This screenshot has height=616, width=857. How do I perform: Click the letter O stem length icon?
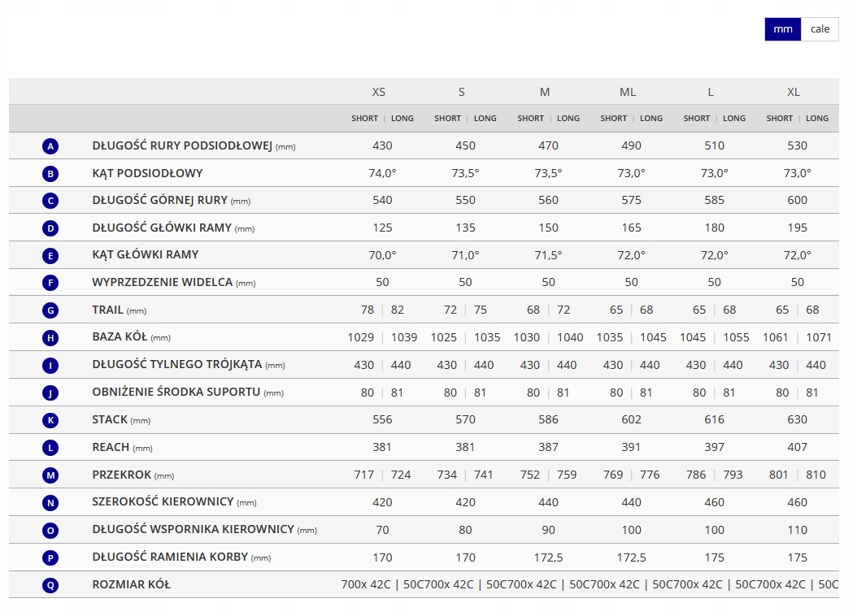pyautogui.click(x=50, y=530)
